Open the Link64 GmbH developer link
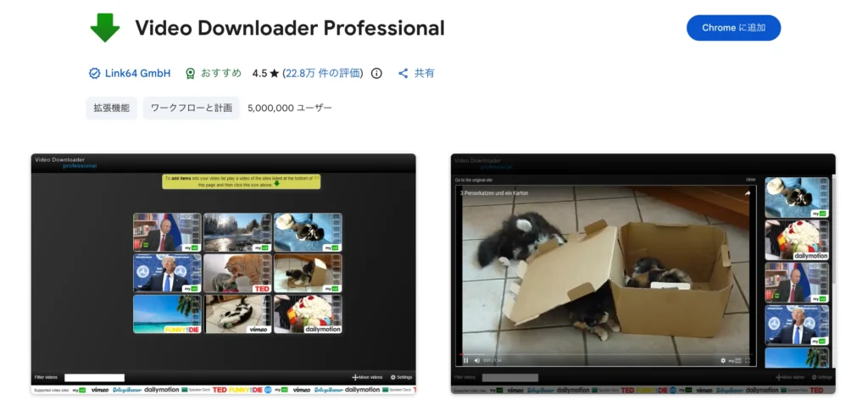The height and width of the screenshot is (417, 868). pos(138,73)
